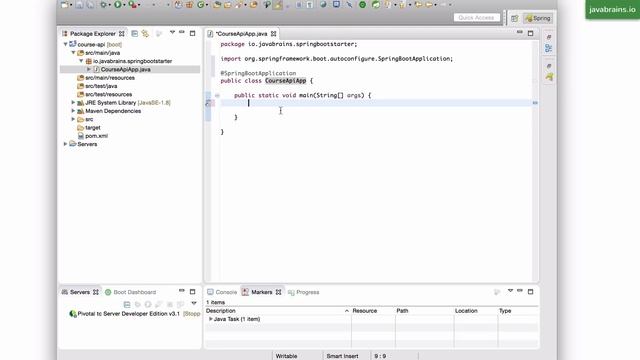Viewport: 640px width, 360px height.
Task: Click the Save toolbar icon
Action: coord(80,4)
